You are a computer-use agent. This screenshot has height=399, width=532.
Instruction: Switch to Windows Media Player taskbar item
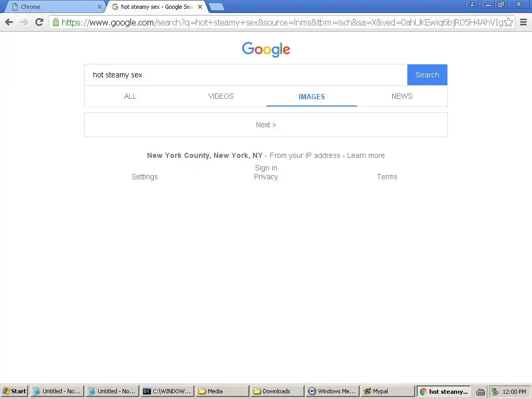[332, 391]
